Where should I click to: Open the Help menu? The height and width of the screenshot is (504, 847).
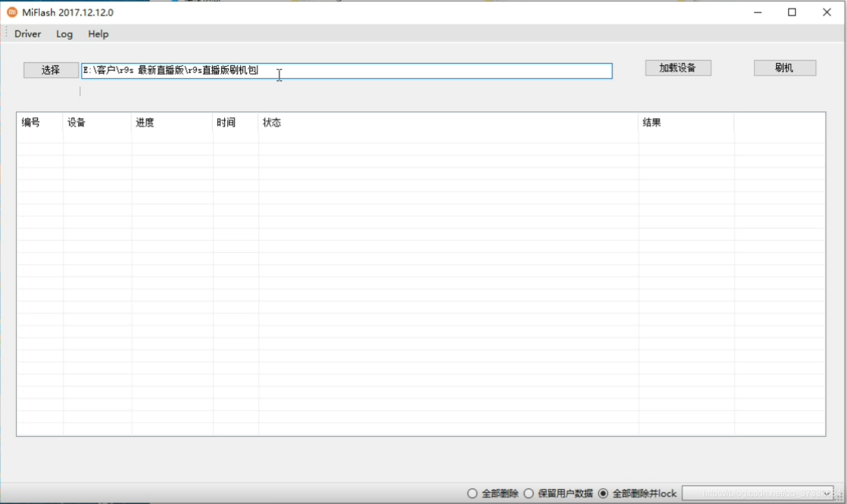coord(98,34)
